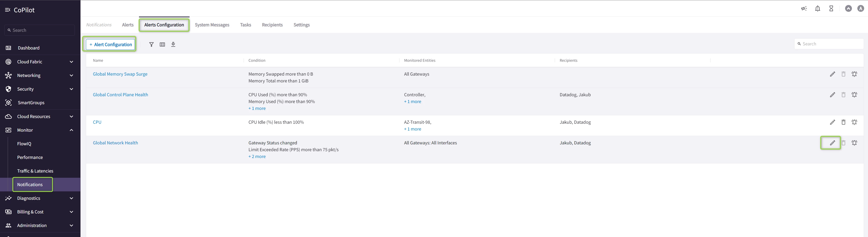
Task: Edit the Global Control Plane Health alert
Action: click(x=832, y=95)
